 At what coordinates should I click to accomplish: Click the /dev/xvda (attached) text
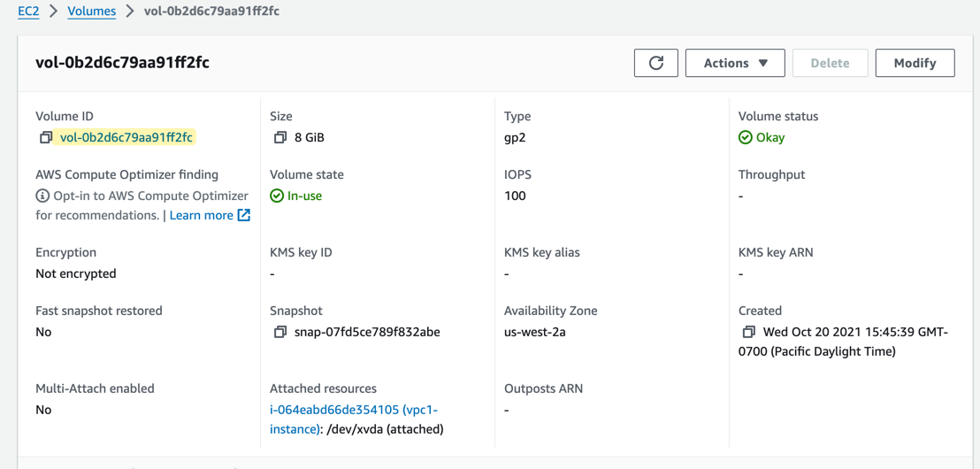(x=385, y=429)
